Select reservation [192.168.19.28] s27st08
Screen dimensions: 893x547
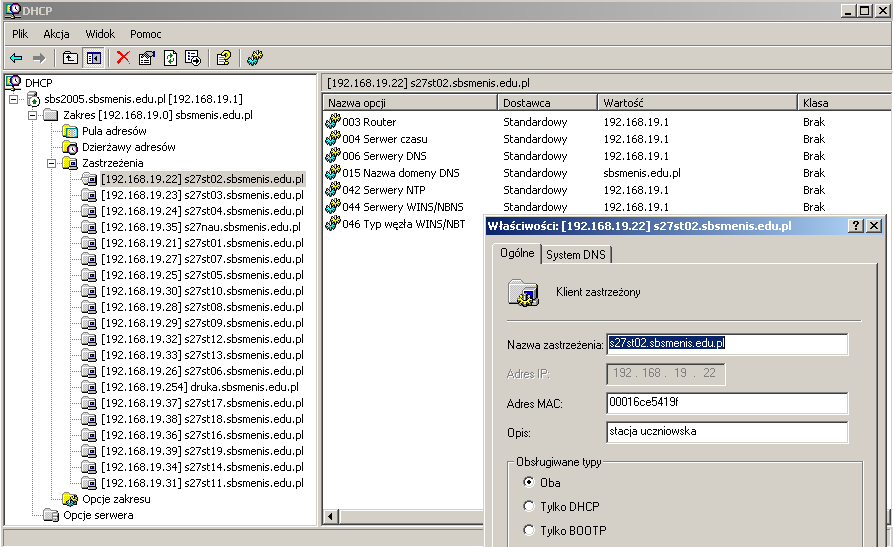pyautogui.click(x=202, y=307)
